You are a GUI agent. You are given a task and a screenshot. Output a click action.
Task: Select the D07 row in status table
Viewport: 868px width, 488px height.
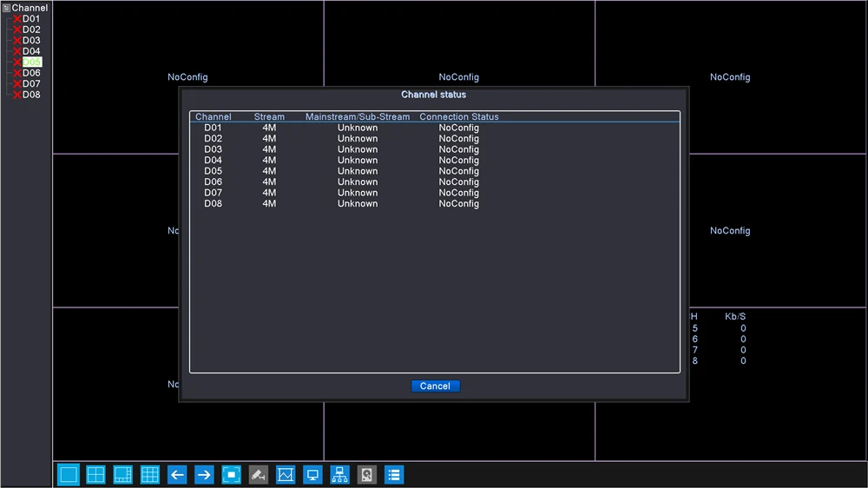coord(435,193)
